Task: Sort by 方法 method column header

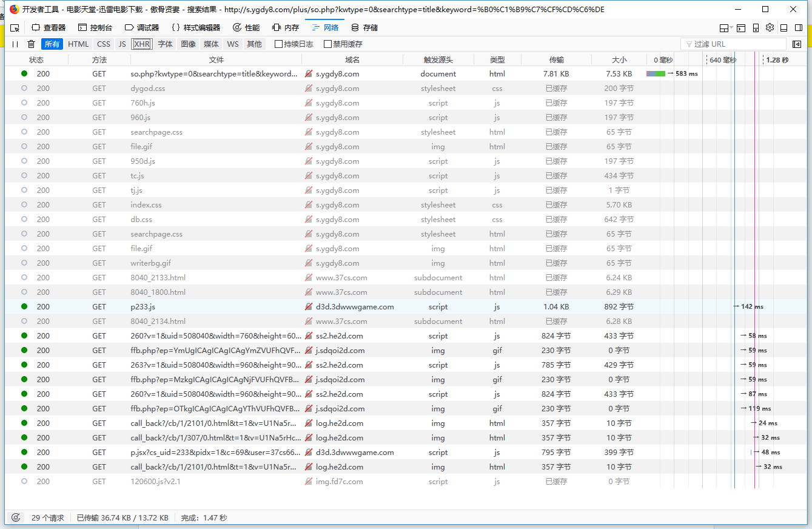Action: 99,59
